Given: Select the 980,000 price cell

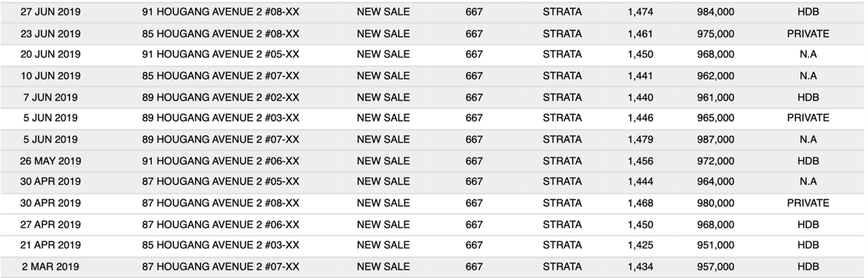Looking at the screenshot, I should [x=716, y=203].
